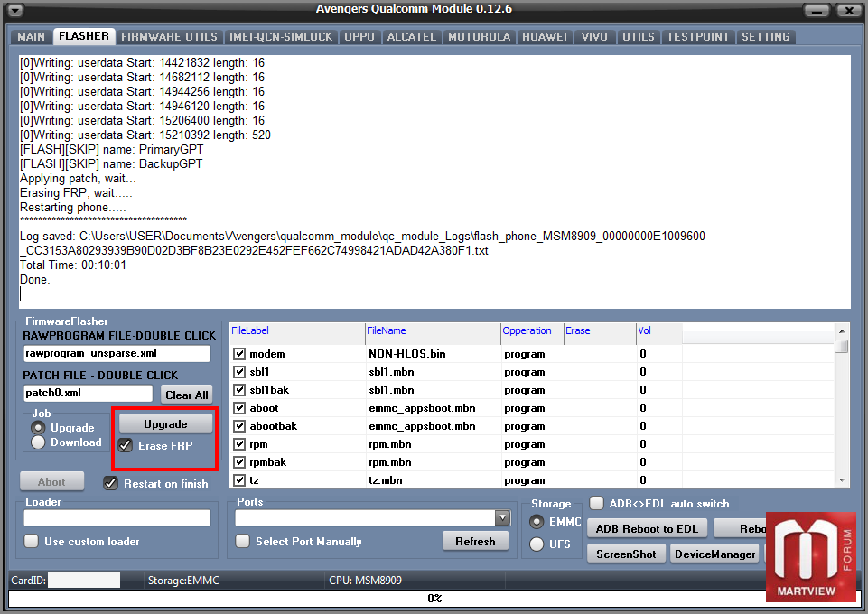Screen dimensions: 868x614
Task: Toggle Restart on finish checkbox
Action: (x=111, y=483)
